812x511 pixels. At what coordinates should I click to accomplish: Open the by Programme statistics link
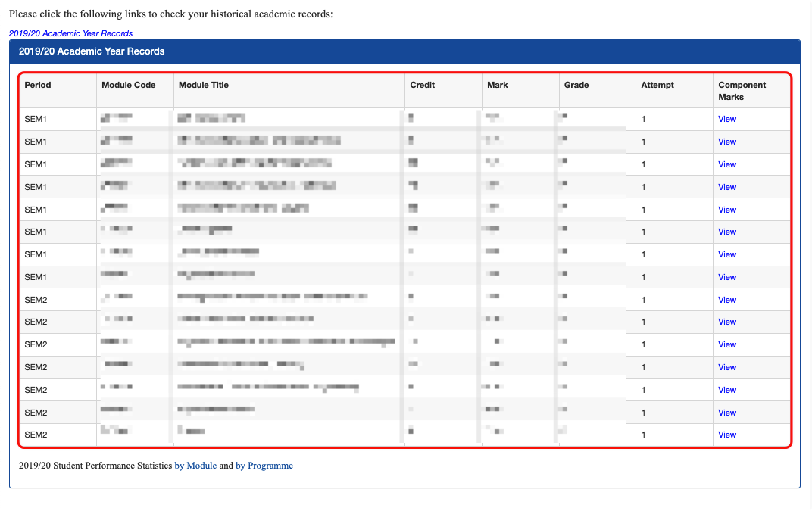coord(264,466)
